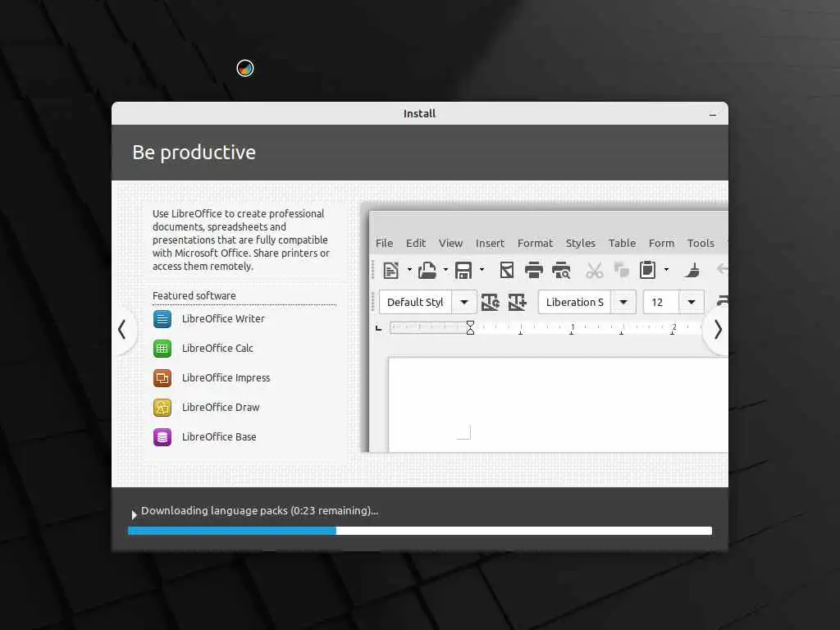The height and width of the screenshot is (630, 840).
Task: Click the 'Featured software' heading text
Action: pos(194,295)
